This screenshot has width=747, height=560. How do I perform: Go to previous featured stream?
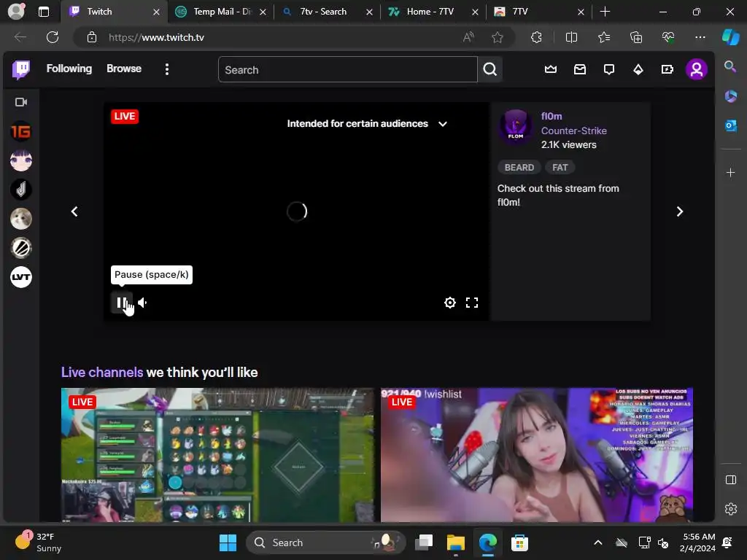coord(74,211)
